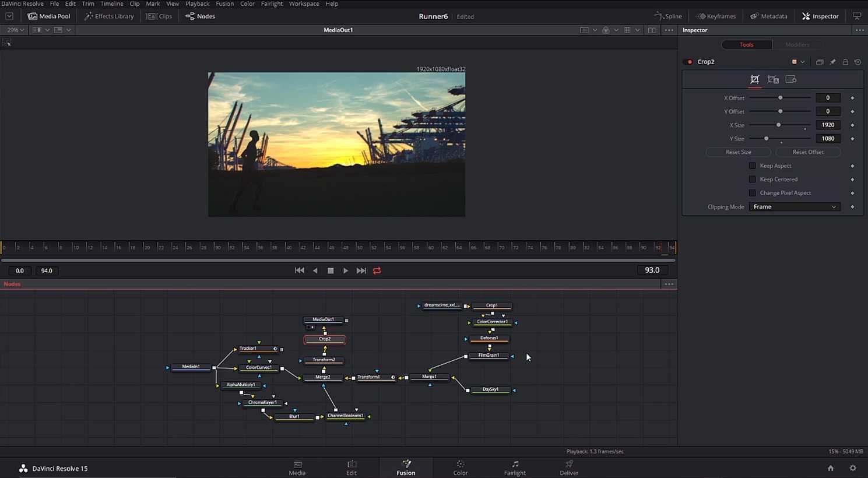The image size is (868, 478).
Task: Enable the Keep Centered checkbox
Action: [x=752, y=180]
